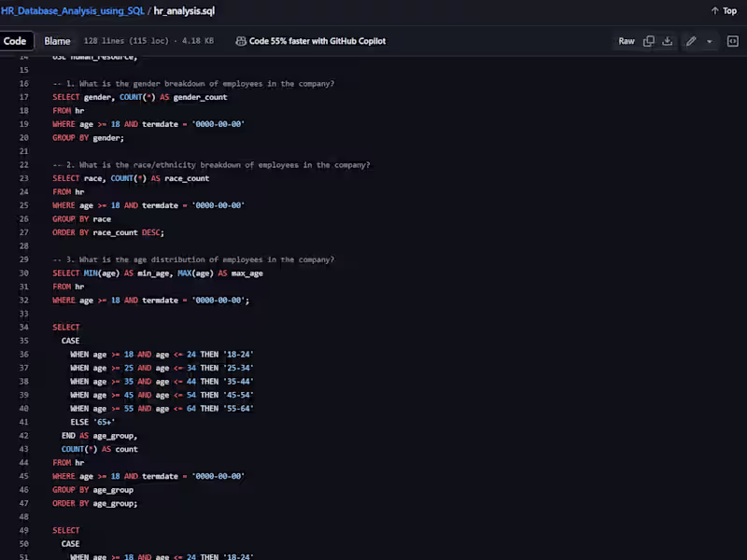This screenshot has width=747, height=560.
Task: Switch to the Blame tab
Action: click(x=57, y=41)
